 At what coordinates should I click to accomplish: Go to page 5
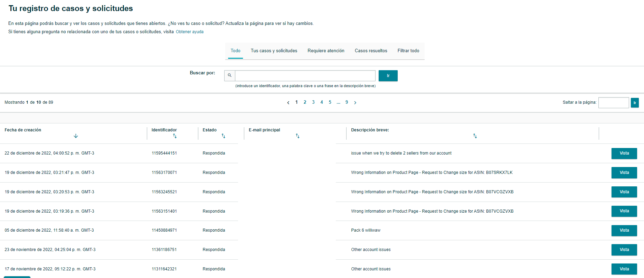click(330, 102)
